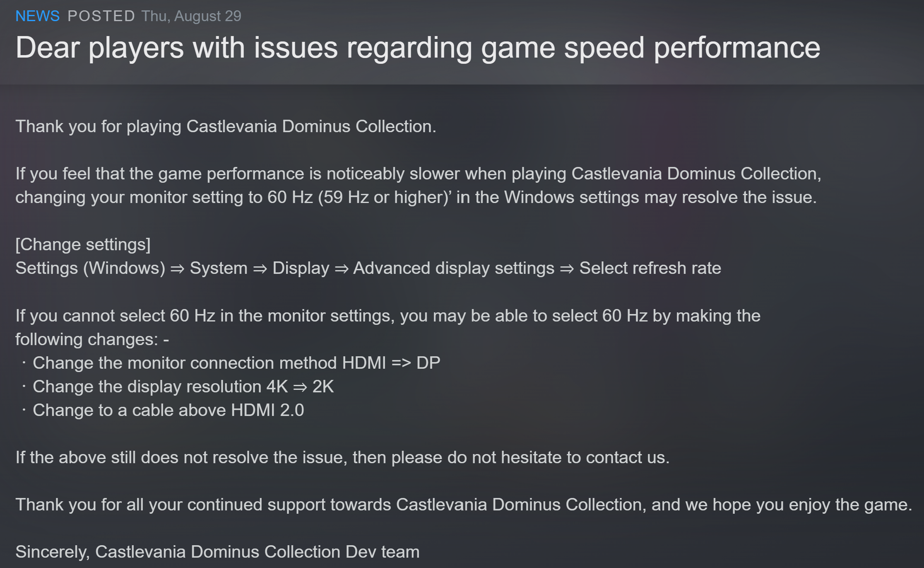The image size is (924, 568).
Task: Click the 'do not hesitate to contact us' sentence
Action: pyautogui.click(x=342, y=457)
